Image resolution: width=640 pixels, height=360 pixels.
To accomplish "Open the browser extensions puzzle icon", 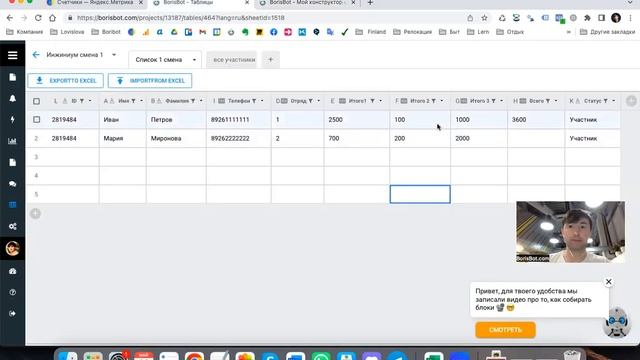I will point(587,18).
